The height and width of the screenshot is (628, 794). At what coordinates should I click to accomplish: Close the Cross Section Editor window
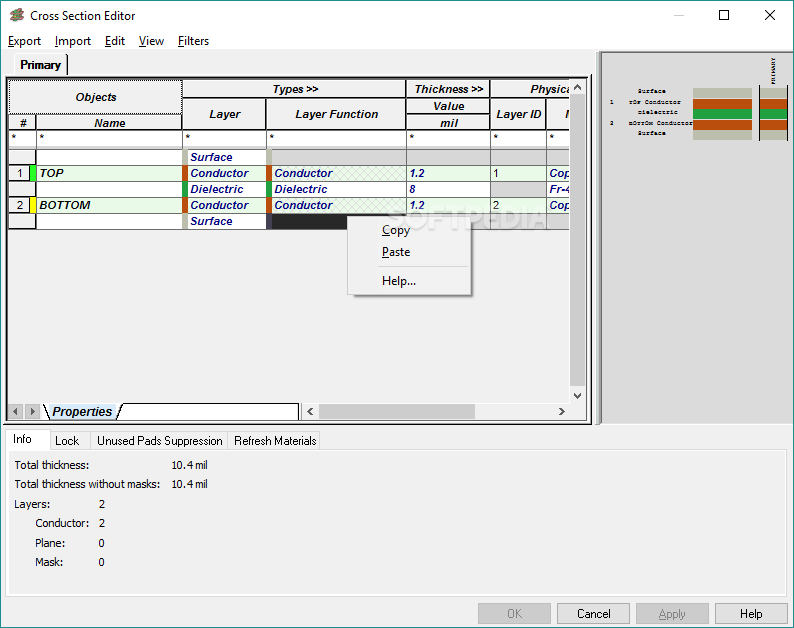tap(770, 15)
